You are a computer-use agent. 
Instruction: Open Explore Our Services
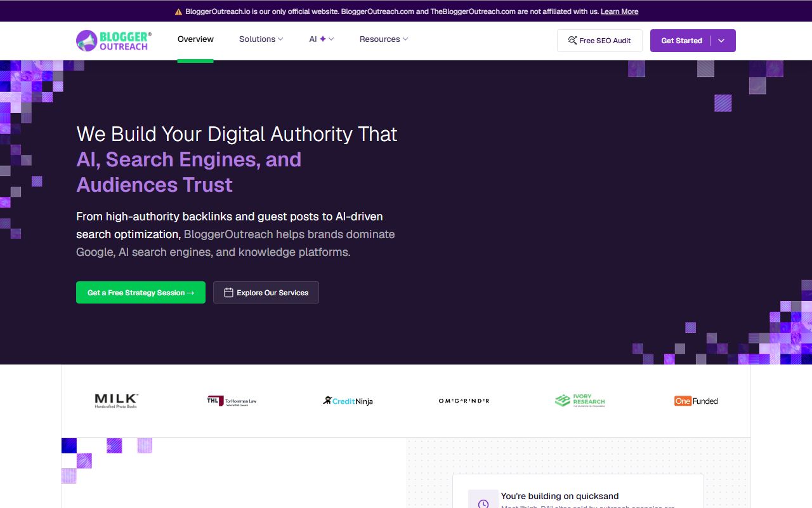tap(266, 293)
